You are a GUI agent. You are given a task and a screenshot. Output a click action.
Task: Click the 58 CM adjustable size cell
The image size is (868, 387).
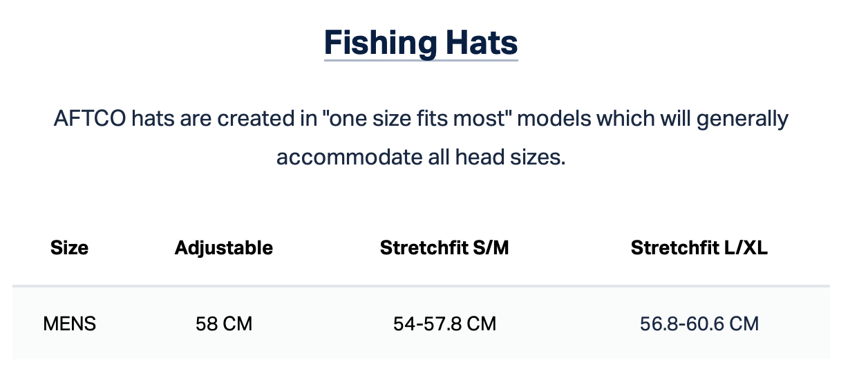(x=223, y=323)
